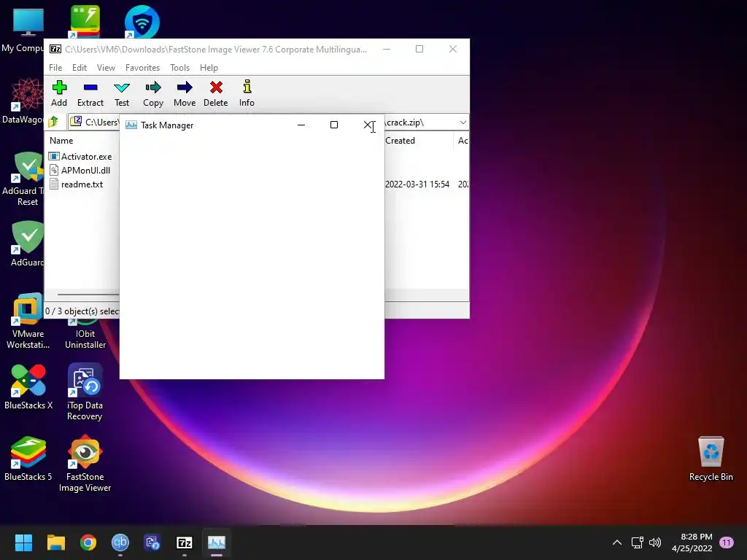The image size is (747, 560).
Task: Open iTop Data Recovery taskbar icon
Action: pos(152,542)
